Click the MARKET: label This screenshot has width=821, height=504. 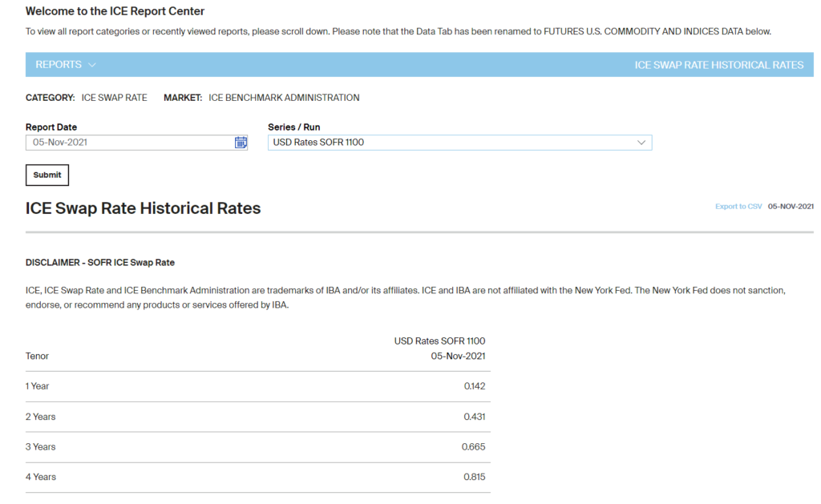point(183,97)
